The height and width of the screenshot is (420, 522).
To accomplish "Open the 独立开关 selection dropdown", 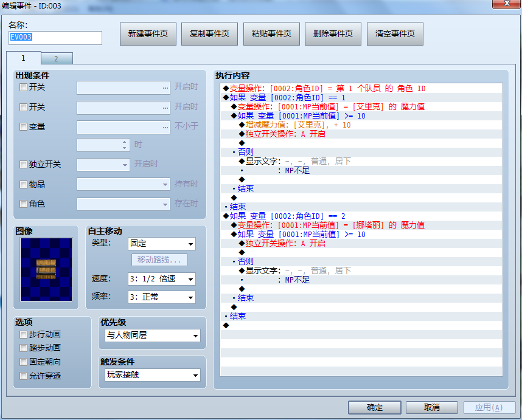I will click(103, 165).
